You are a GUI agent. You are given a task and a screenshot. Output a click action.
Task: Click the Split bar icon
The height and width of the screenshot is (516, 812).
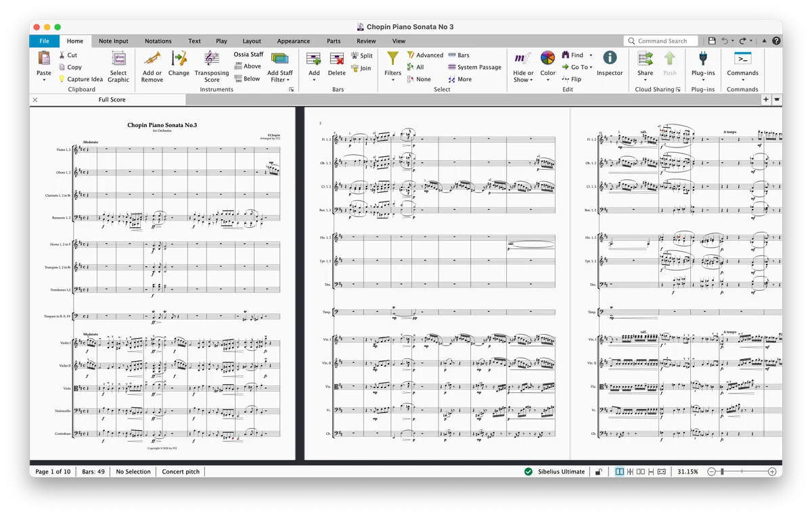pyautogui.click(x=355, y=56)
